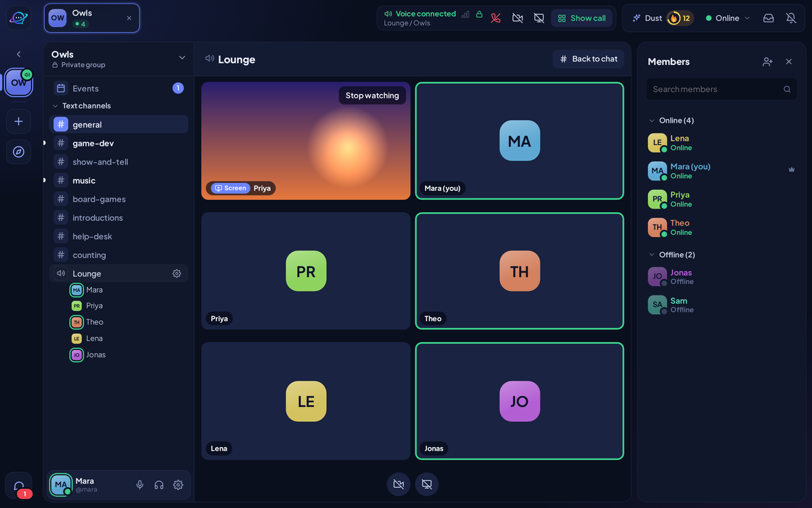Select the Priya avatar video tile
Viewport: 812px width, 508px height.
coord(306,271)
